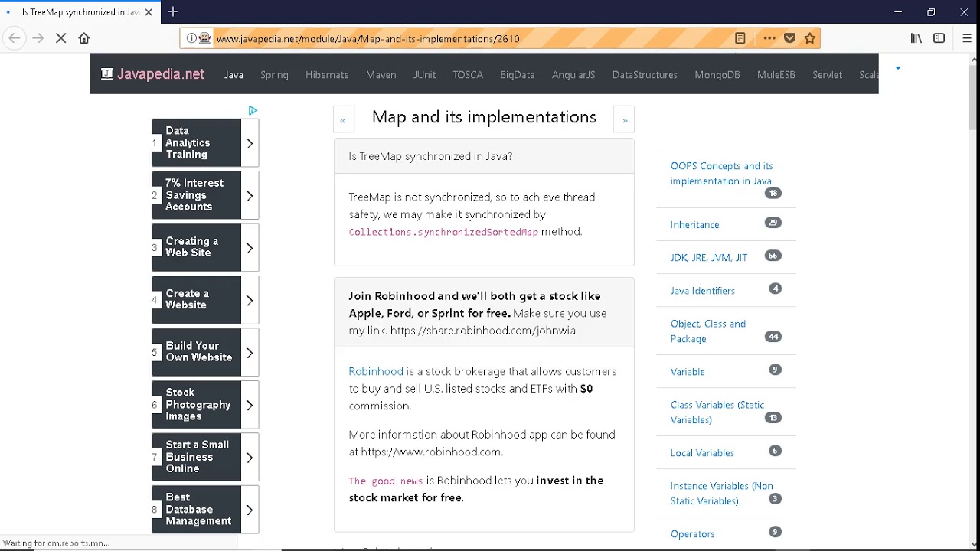Image resolution: width=980 pixels, height=551 pixels.
Task: Open a new browser tab
Action: coord(173,11)
